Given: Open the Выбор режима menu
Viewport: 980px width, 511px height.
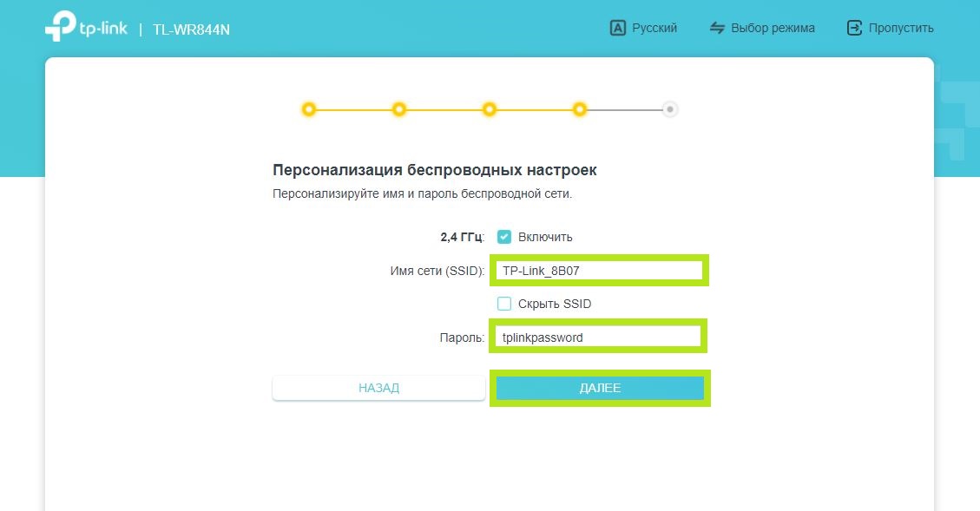Looking at the screenshot, I should click(773, 29).
